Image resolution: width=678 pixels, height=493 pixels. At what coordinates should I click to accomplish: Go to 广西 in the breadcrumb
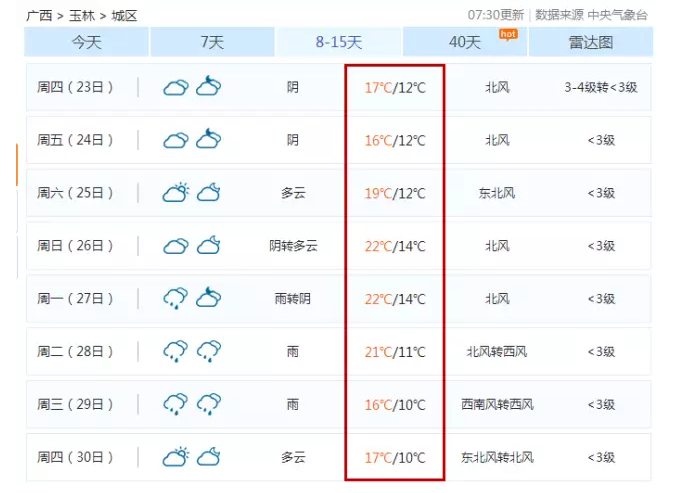point(39,16)
